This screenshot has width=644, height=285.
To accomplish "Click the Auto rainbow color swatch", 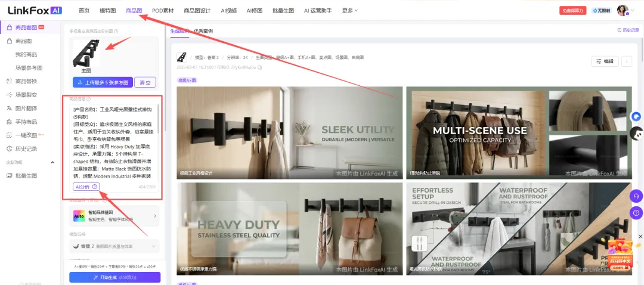I will [79, 216].
